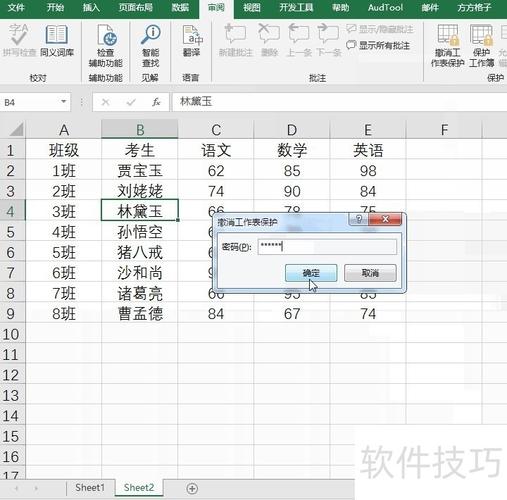
Task: Open the Insert (插入) tab
Action: tap(91, 7)
